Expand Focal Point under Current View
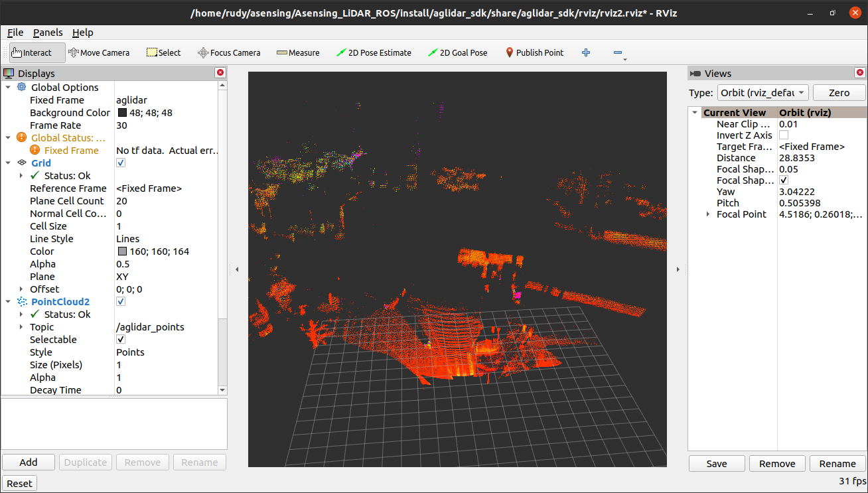Screen dimensions: 868x493 707,214
